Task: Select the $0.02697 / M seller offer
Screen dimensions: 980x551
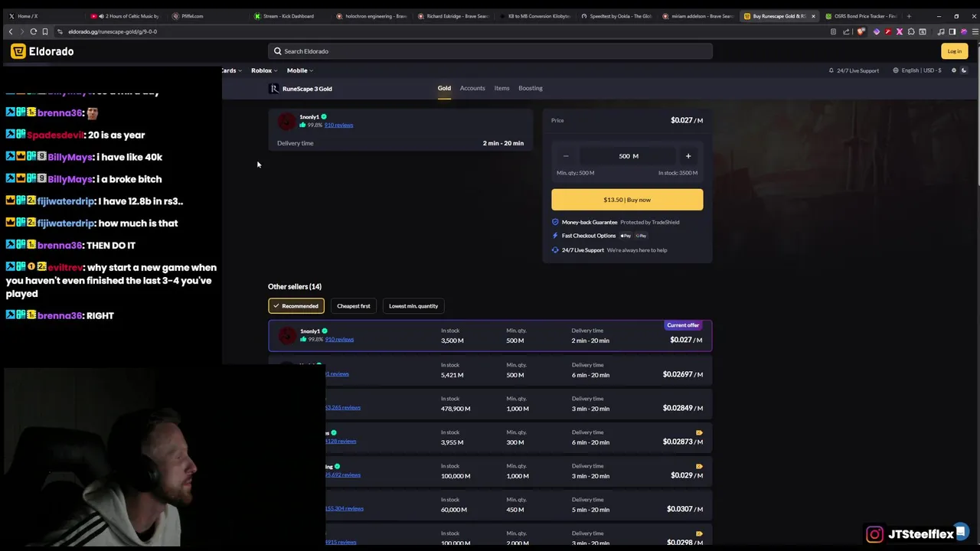Action: click(x=490, y=370)
